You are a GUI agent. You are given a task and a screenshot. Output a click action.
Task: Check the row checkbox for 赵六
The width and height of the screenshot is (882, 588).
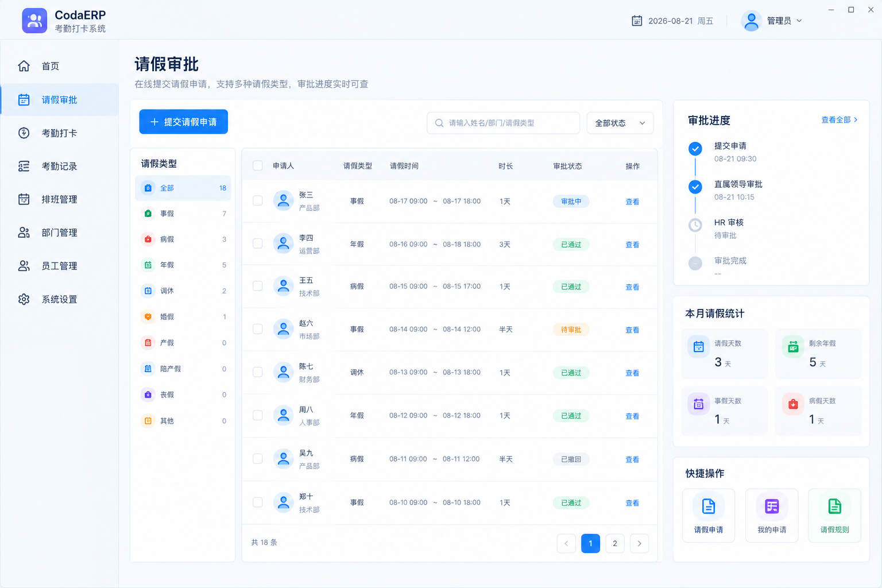click(x=258, y=329)
